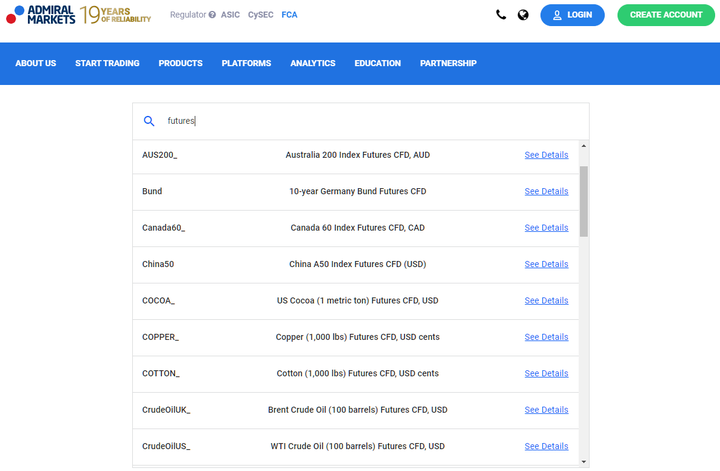Click the 19 Years of Reliability badge
Image resolution: width=720 pixels, height=471 pixels.
point(115,15)
